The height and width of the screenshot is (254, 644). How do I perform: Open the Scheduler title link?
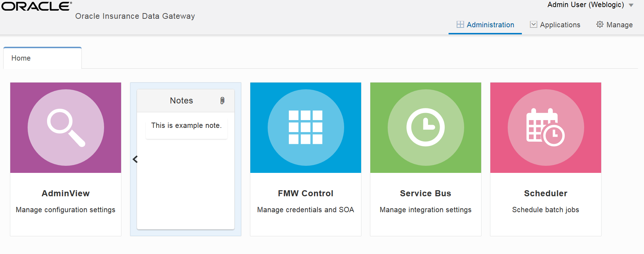click(x=546, y=193)
